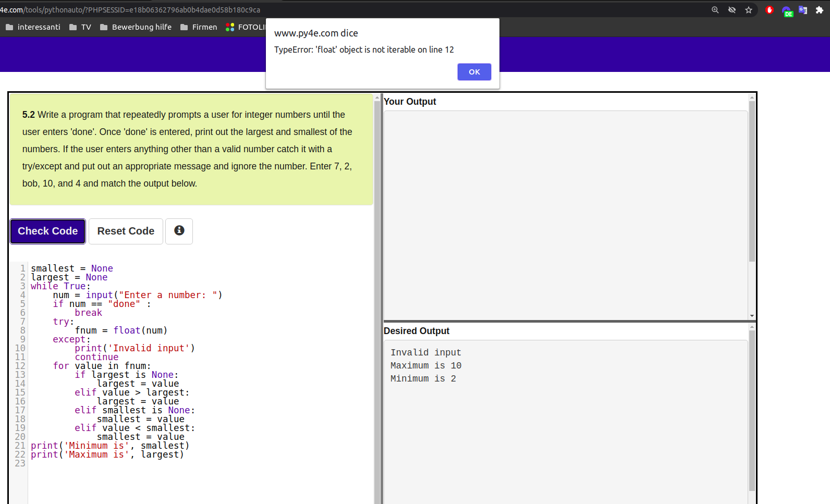Click up arrow of Your Output scrollbar
Viewport: 830px width, 504px height.
pyautogui.click(x=752, y=97)
